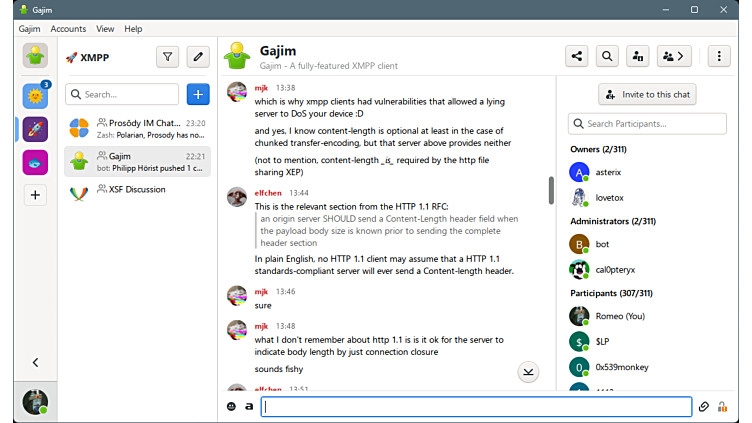Viewport: 752px width, 423px height.
Task: Open the View menu
Action: pyautogui.click(x=105, y=29)
